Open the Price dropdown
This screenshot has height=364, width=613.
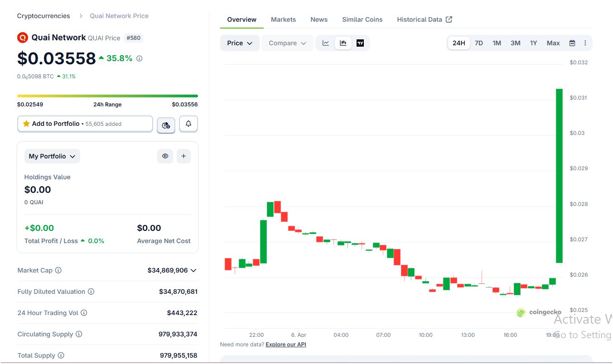pos(240,43)
